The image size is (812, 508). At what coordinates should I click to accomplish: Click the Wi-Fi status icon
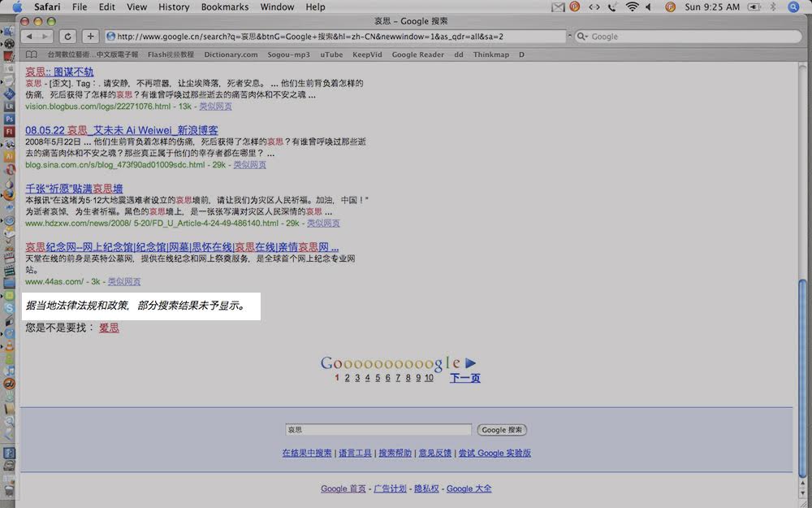click(x=632, y=7)
